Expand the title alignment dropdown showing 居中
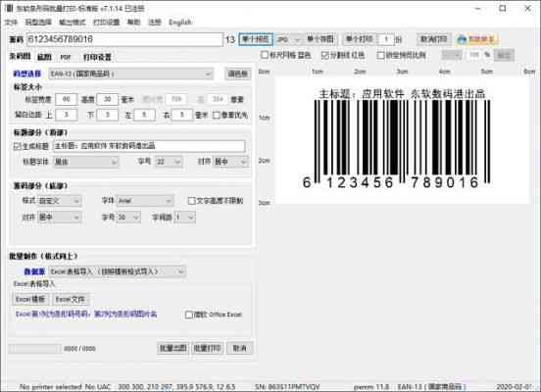The width and height of the screenshot is (541, 392). (231, 162)
